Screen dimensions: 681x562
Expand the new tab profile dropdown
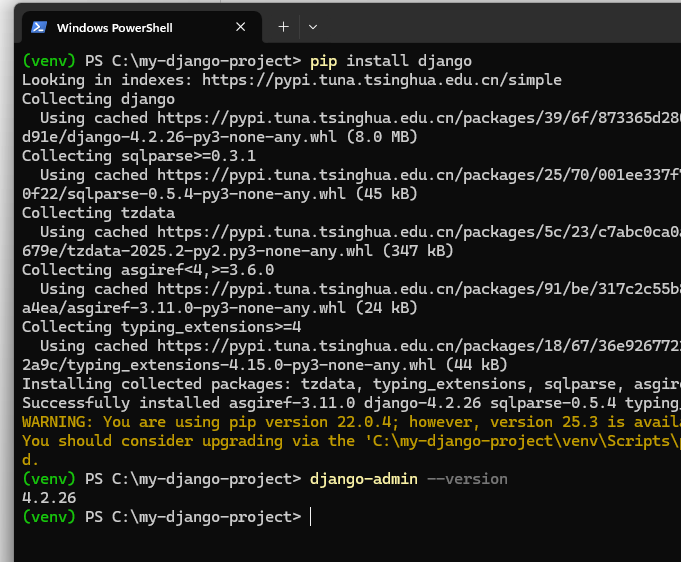[313, 27]
